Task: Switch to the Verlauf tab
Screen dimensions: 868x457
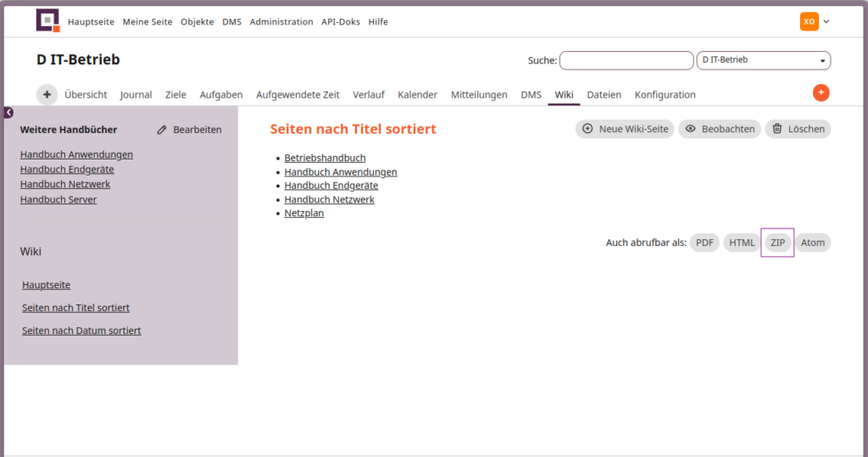Action: 369,95
